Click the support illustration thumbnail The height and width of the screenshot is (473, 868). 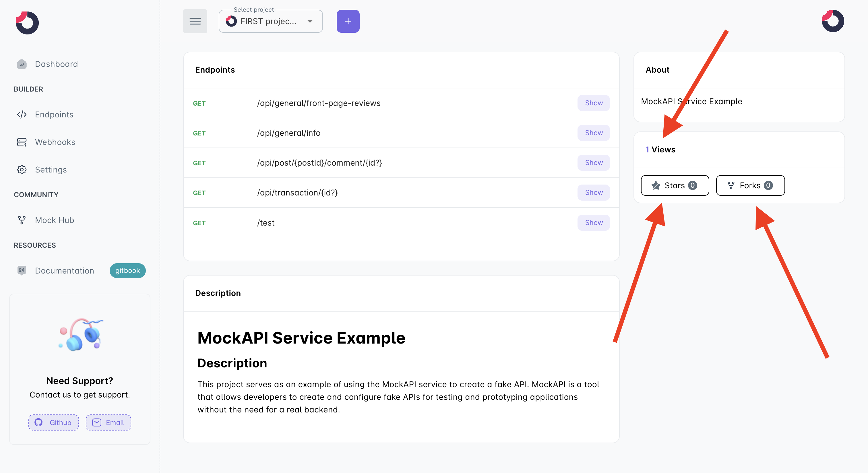tap(81, 335)
